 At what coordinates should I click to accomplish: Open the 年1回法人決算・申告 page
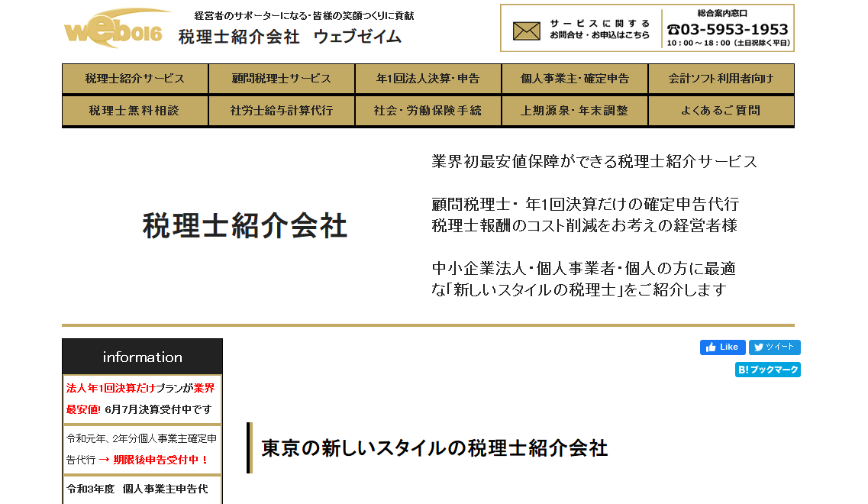pos(428,78)
